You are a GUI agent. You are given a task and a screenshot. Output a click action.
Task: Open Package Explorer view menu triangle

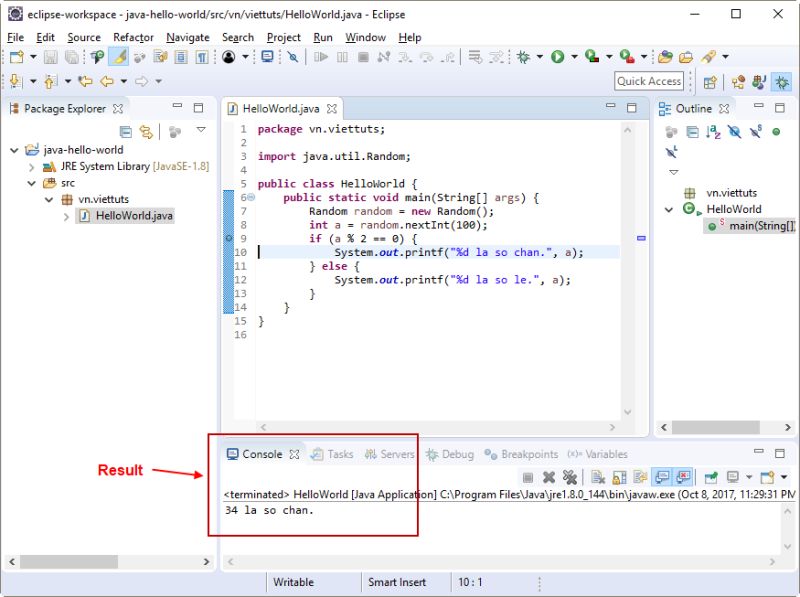click(202, 130)
